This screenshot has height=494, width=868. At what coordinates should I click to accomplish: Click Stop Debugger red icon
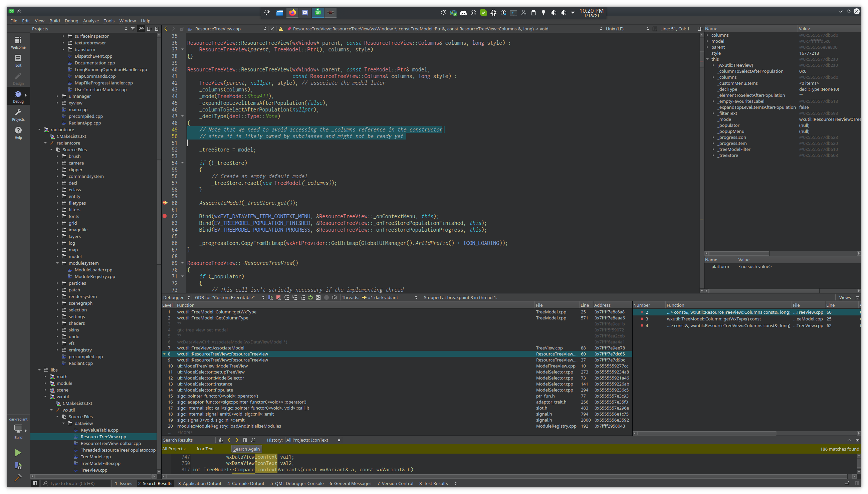(278, 297)
